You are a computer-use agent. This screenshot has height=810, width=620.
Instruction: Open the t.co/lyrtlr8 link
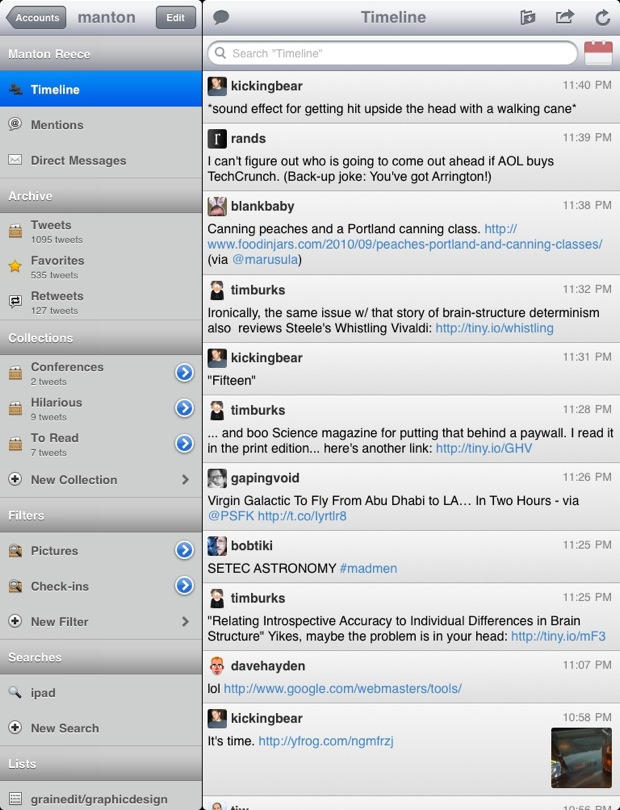pos(302,516)
